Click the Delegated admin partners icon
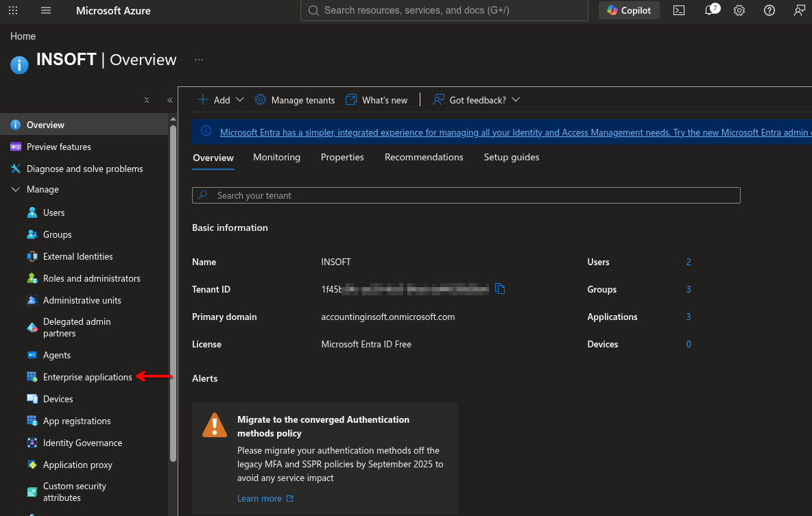 (32, 328)
